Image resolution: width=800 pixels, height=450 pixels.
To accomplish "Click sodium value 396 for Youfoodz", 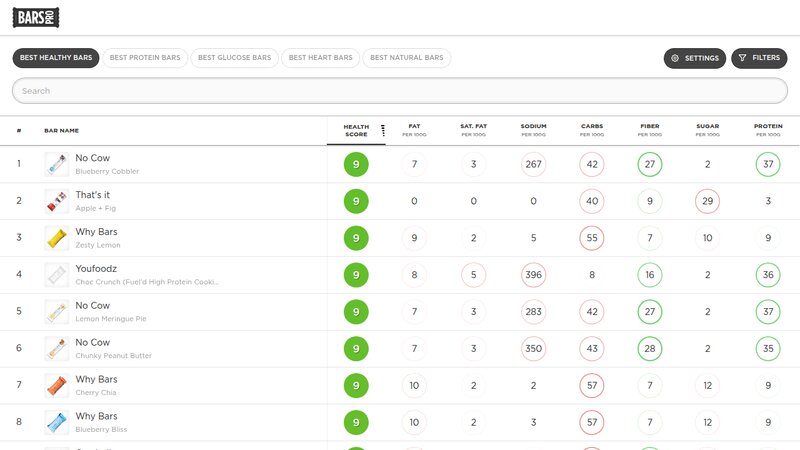I will tap(534, 275).
